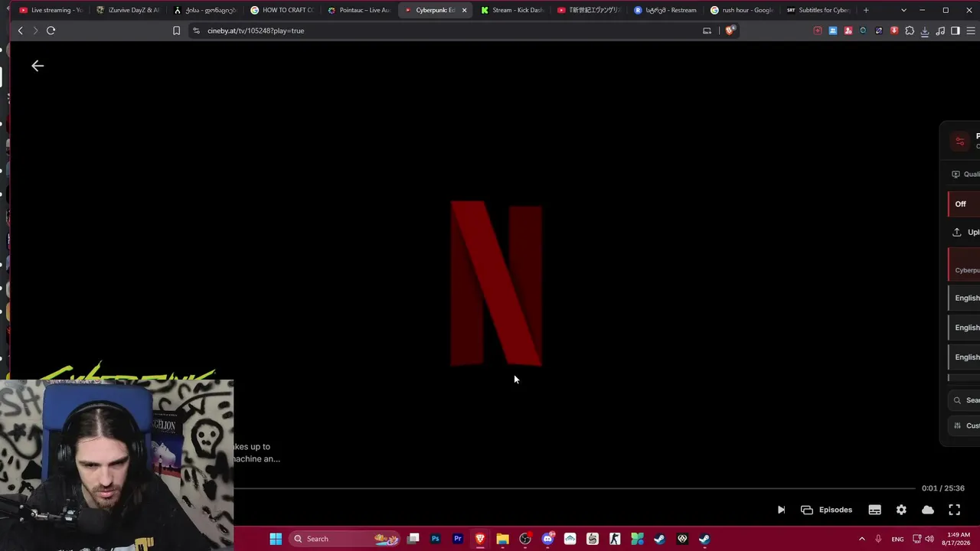Open the site settings icon in address bar
This screenshot has width=980, height=551.
[196, 31]
